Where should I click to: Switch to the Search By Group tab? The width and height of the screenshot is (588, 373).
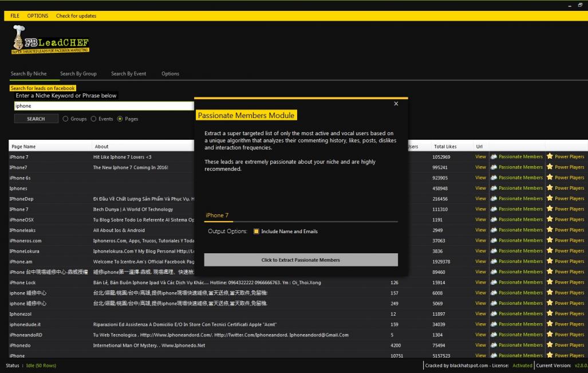78,74
